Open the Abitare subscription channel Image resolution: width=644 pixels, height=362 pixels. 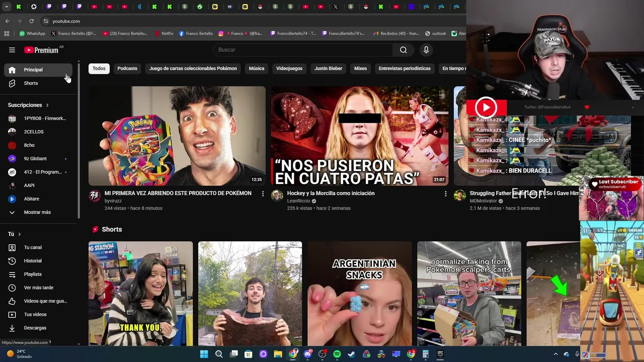pyautogui.click(x=38, y=199)
